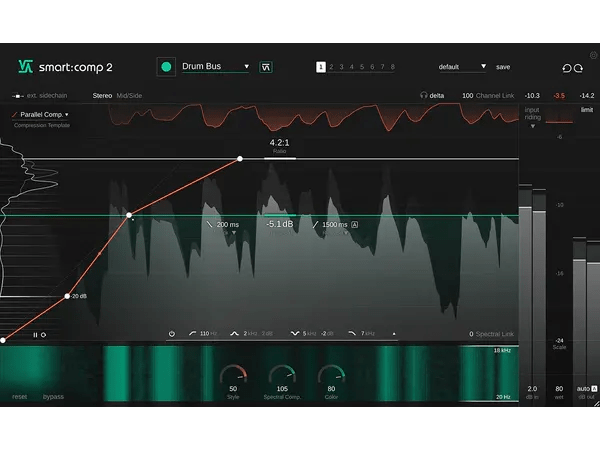
Task: Click the bell boost filter icon at 2 kHz
Action: click(234, 334)
